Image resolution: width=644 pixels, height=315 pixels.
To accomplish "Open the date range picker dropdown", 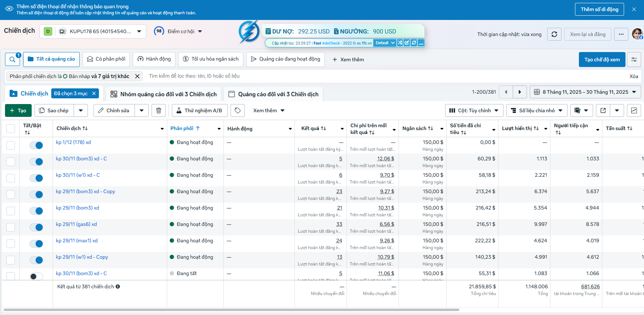I will (585, 92).
